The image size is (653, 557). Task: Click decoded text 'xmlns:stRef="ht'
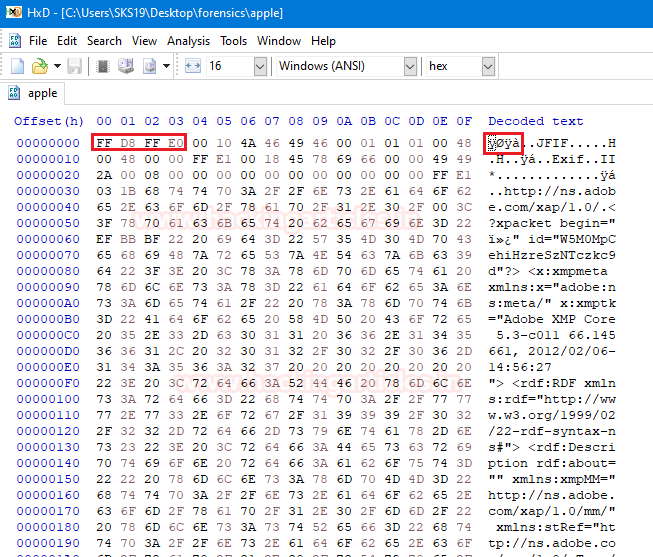[556, 527]
